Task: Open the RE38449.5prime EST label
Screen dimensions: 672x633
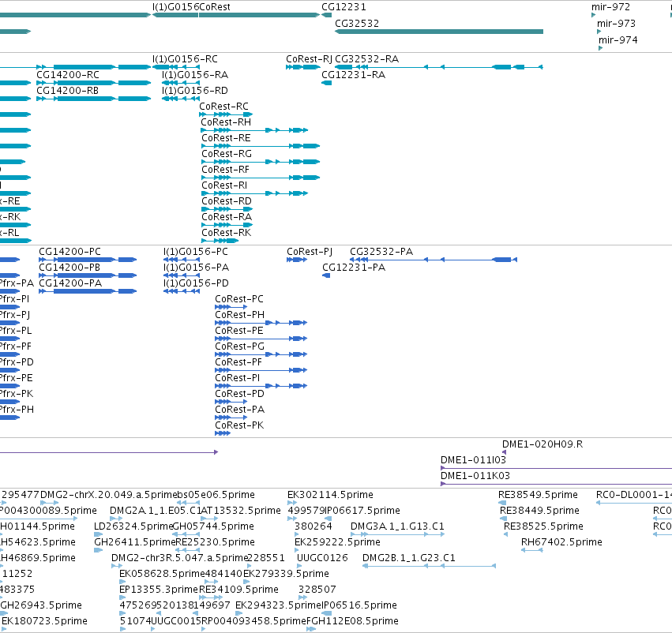Action: (539, 511)
